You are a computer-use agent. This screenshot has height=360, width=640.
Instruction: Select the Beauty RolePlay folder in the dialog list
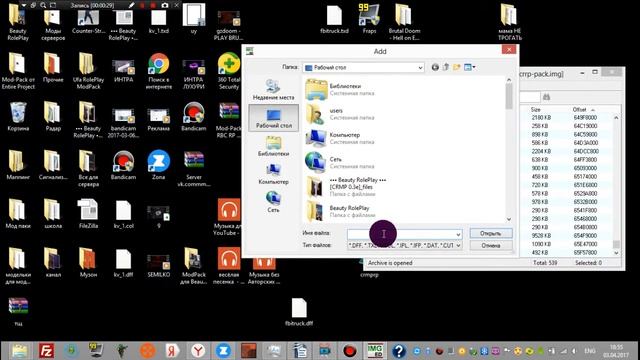click(339, 211)
